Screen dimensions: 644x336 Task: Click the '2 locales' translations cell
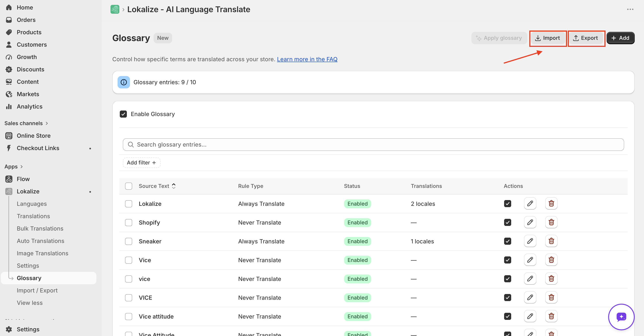(x=423, y=204)
